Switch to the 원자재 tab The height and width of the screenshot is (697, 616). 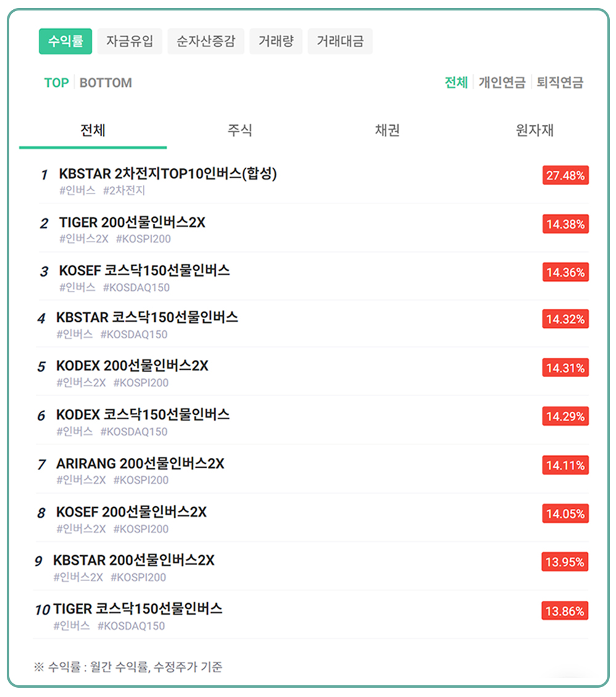tap(535, 131)
